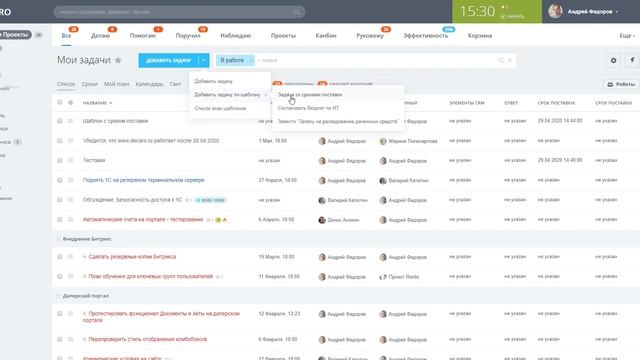The image size is (640, 360).
Task: Click the star next to Мои задачи
Action: pos(118,60)
